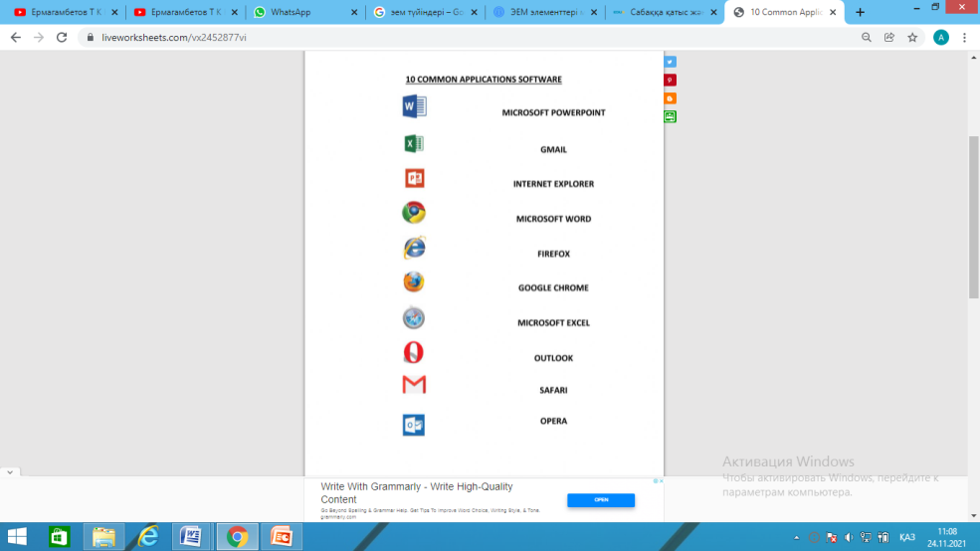Open Chrome three-dot menu

coord(964,38)
